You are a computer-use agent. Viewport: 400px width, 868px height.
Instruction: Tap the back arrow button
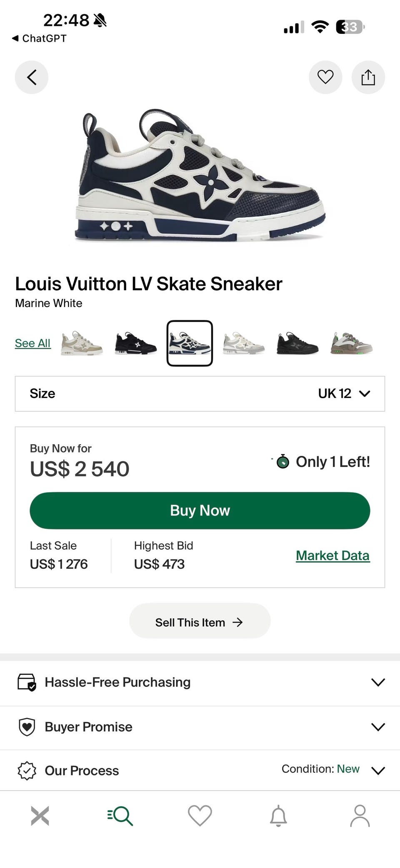pyautogui.click(x=32, y=77)
